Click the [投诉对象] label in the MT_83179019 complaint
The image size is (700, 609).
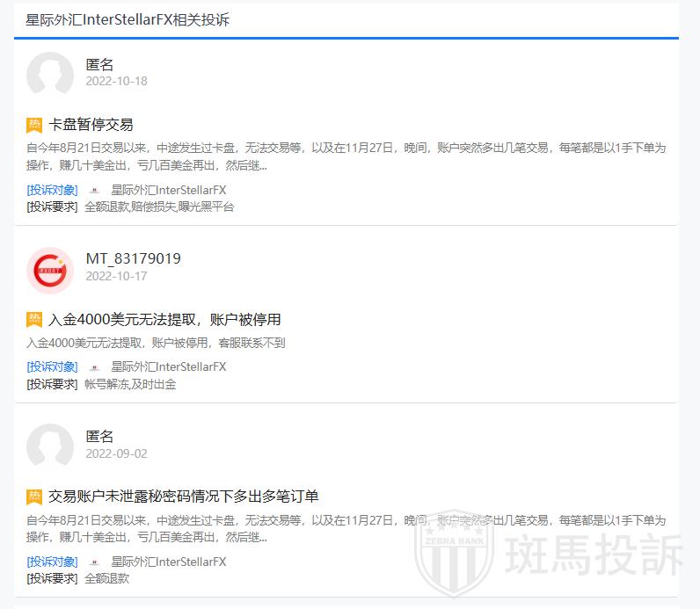coord(52,366)
